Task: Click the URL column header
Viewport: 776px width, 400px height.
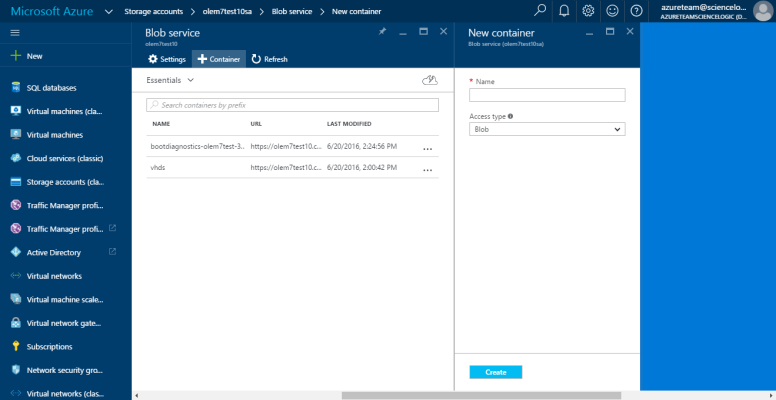Action: 256,124
